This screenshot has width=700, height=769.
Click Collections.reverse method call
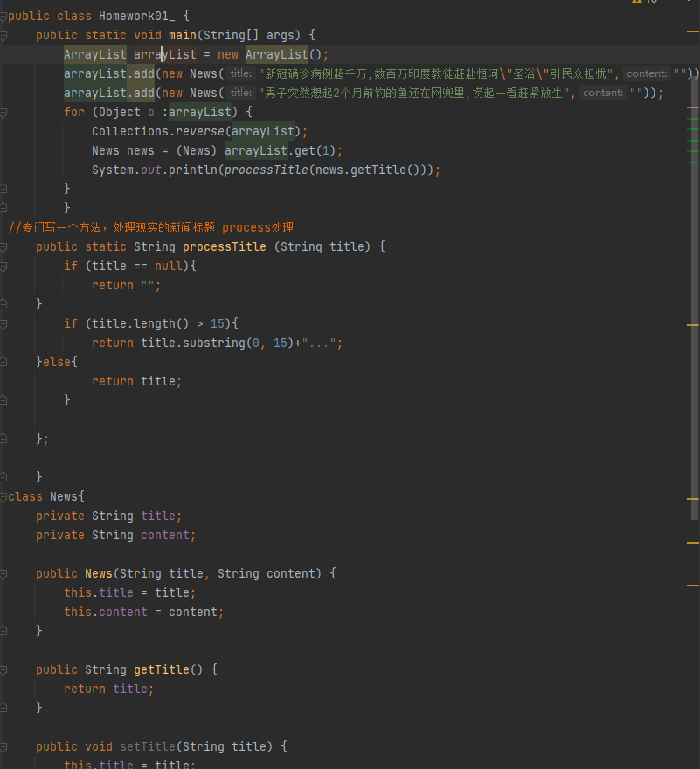pos(199,131)
